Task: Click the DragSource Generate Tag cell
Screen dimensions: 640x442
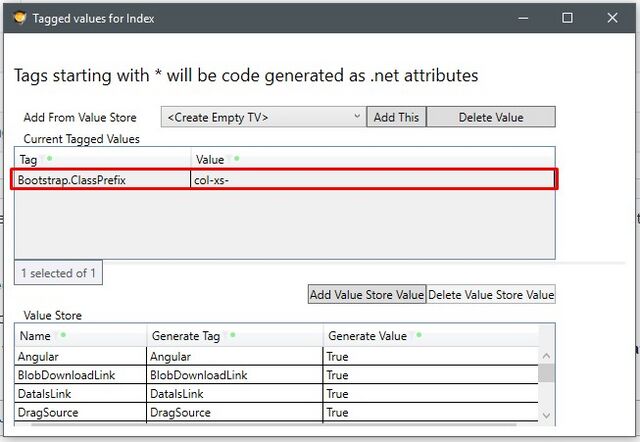Action: [235, 412]
